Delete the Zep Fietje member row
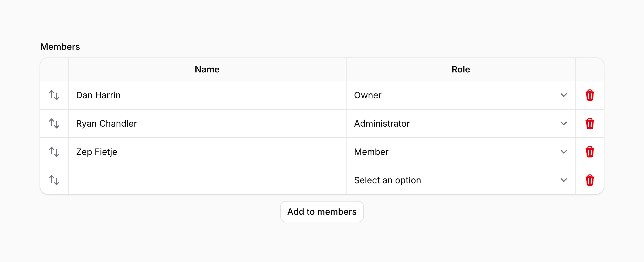 point(589,152)
